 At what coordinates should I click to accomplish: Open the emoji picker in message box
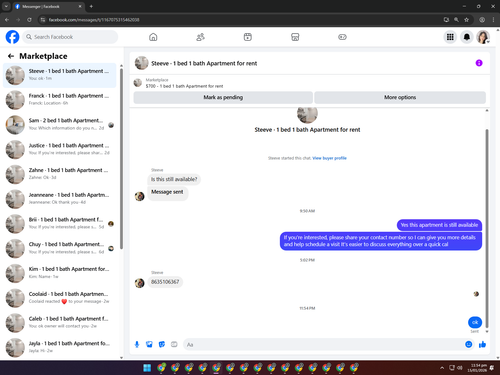click(x=468, y=344)
